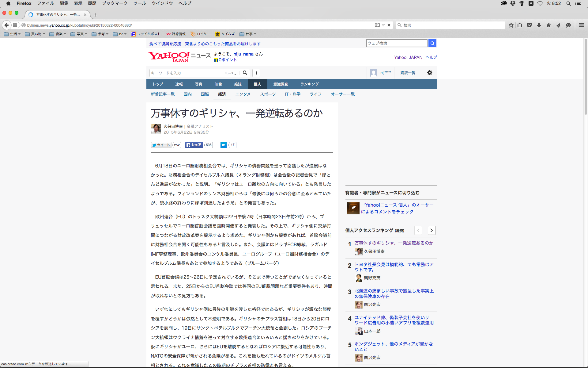
Task: Click the next arrow in access ranking
Action: (x=431, y=230)
